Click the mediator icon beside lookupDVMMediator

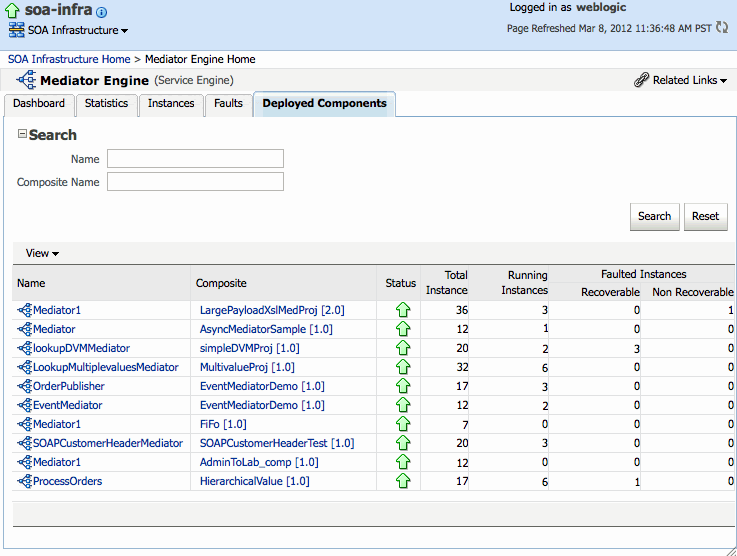pyautogui.click(x=24, y=348)
